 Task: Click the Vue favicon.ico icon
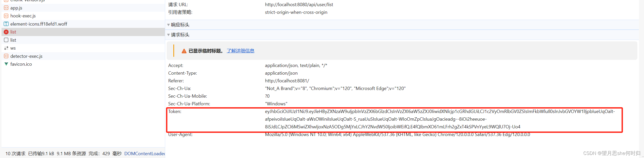[6, 64]
